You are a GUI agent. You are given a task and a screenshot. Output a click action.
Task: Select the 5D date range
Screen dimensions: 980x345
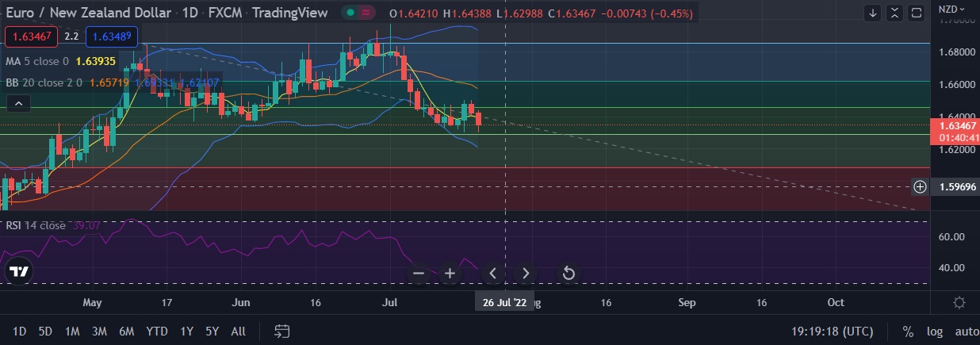pyautogui.click(x=45, y=331)
